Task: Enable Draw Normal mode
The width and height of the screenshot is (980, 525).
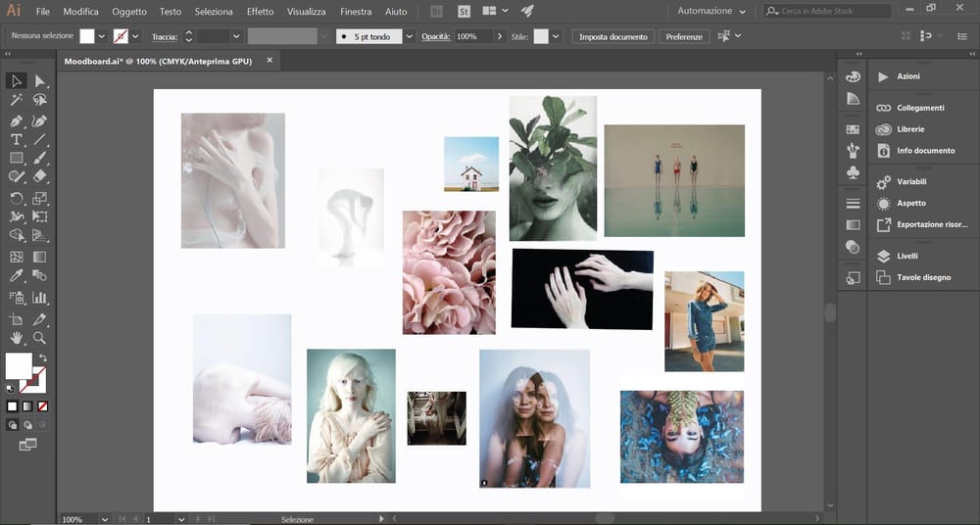Action: 12,425
